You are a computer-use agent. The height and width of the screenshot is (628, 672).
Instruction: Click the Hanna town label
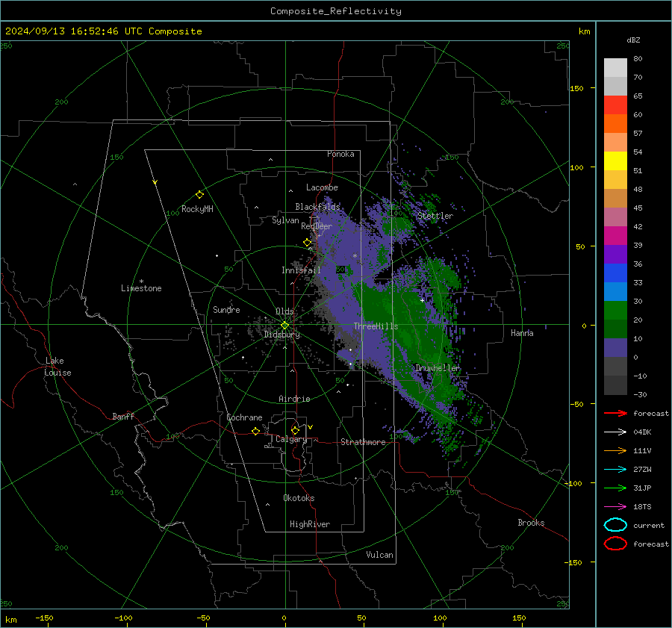[522, 332]
